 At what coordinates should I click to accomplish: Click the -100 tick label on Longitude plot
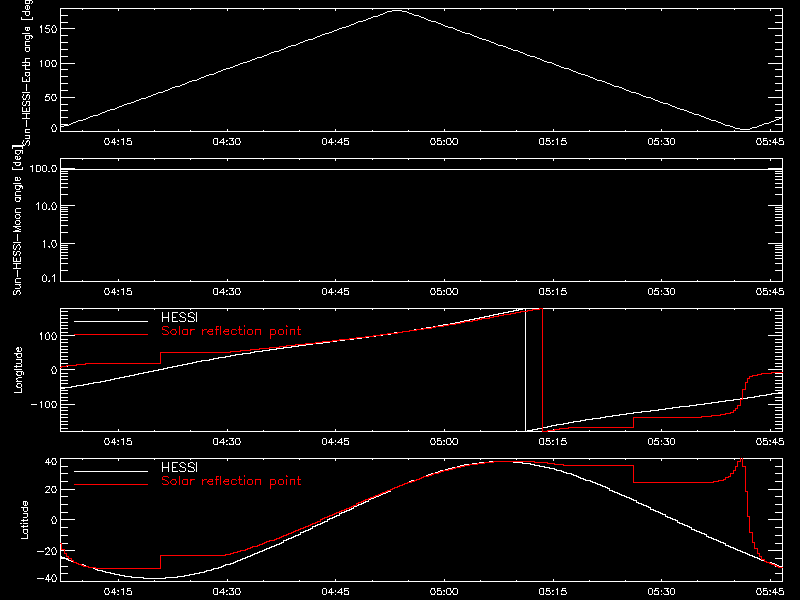[x=43, y=404]
